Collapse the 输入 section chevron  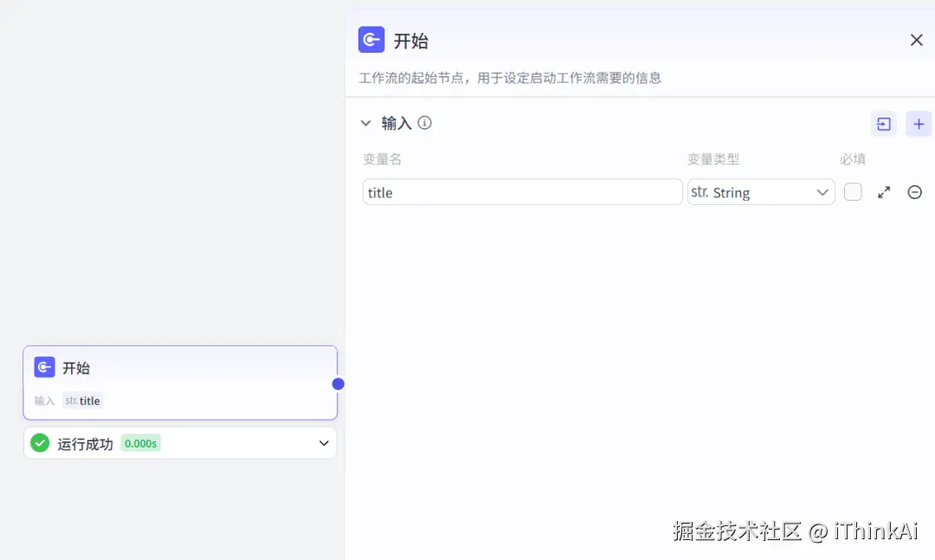(x=365, y=123)
